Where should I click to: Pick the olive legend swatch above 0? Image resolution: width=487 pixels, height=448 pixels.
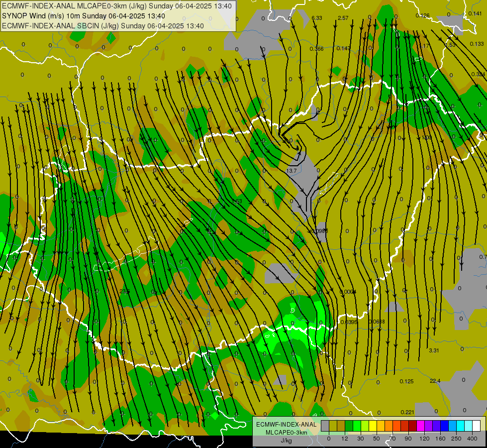[333, 426]
